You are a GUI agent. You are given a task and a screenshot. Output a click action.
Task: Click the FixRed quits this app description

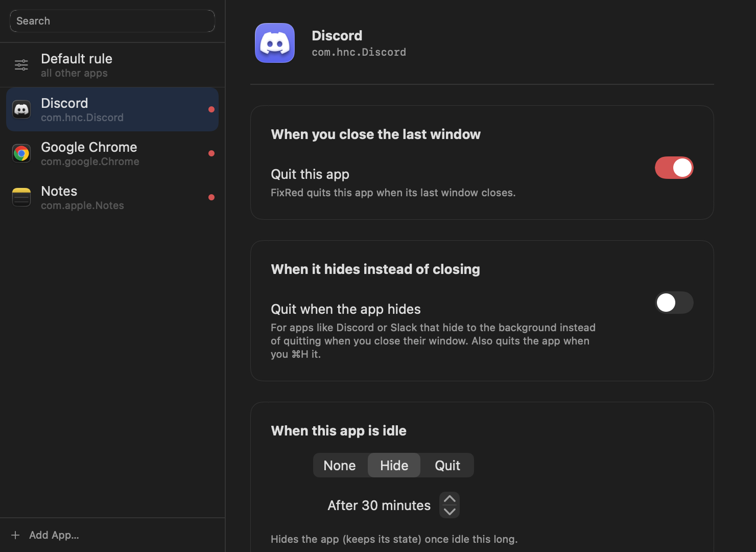pos(393,193)
